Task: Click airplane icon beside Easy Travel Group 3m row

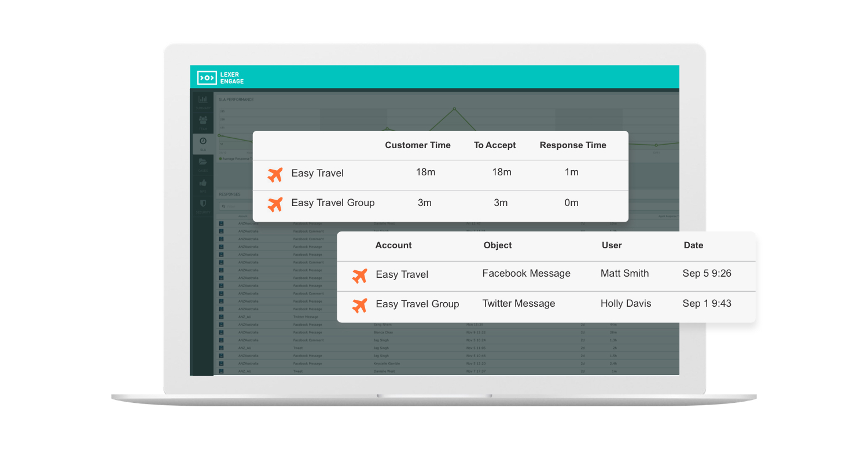Action: [275, 204]
